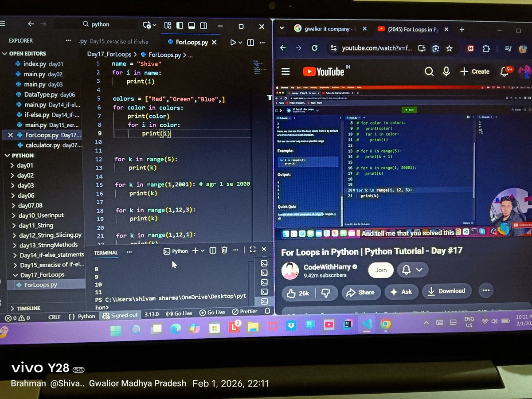532x399 pixels.
Task: Switch to the Day15_exracise of if-else tab
Action: coord(119,42)
